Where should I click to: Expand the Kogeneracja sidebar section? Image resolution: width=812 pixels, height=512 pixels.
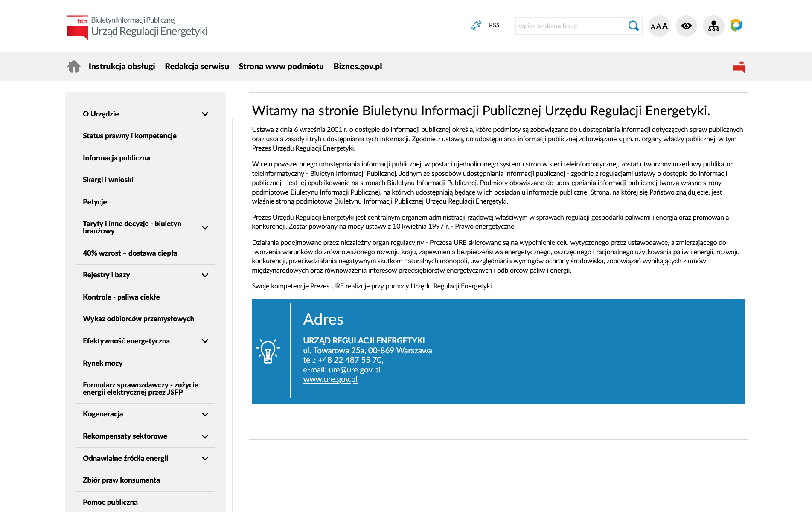pos(205,414)
